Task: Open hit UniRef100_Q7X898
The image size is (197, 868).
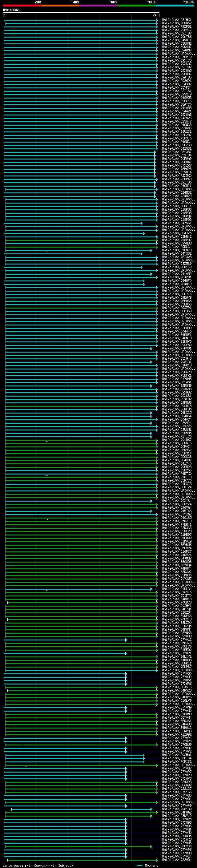Action: pyautogui.click(x=176, y=822)
